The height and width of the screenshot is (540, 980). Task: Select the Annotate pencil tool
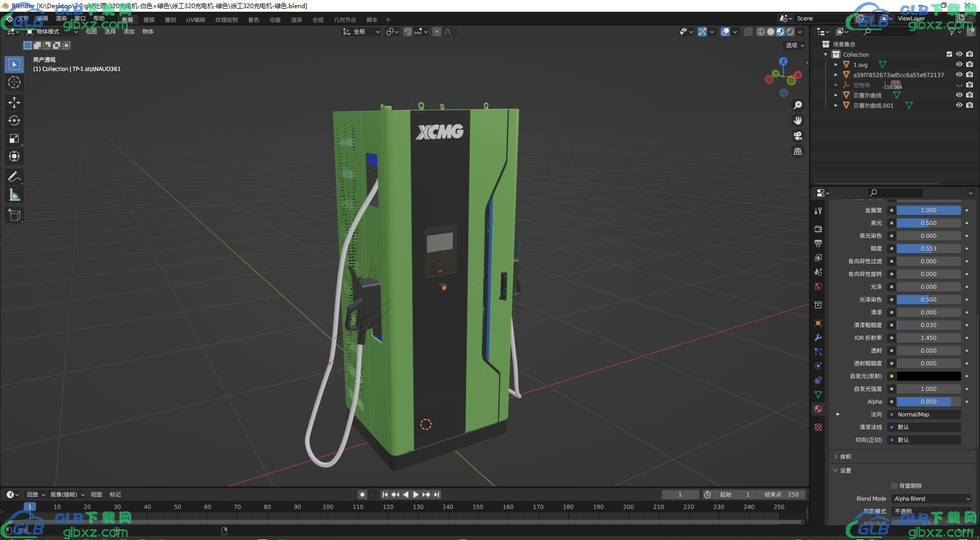(14, 177)
